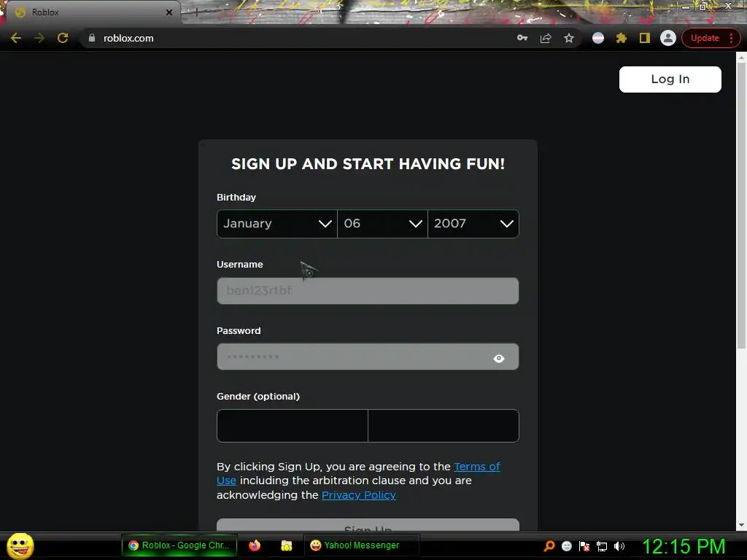747x560 pixels.
Task: Click the Username input field
Action: point(368,290)
